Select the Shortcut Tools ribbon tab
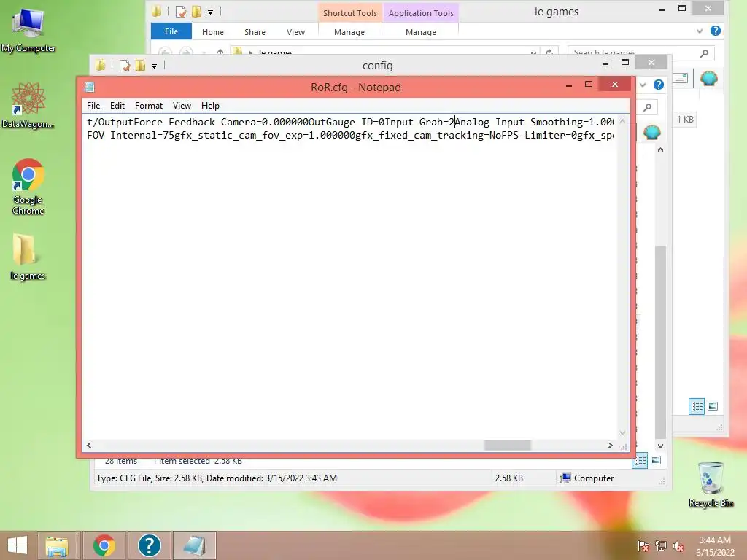This screenshot has width=747, height=560. coord(349,13)
